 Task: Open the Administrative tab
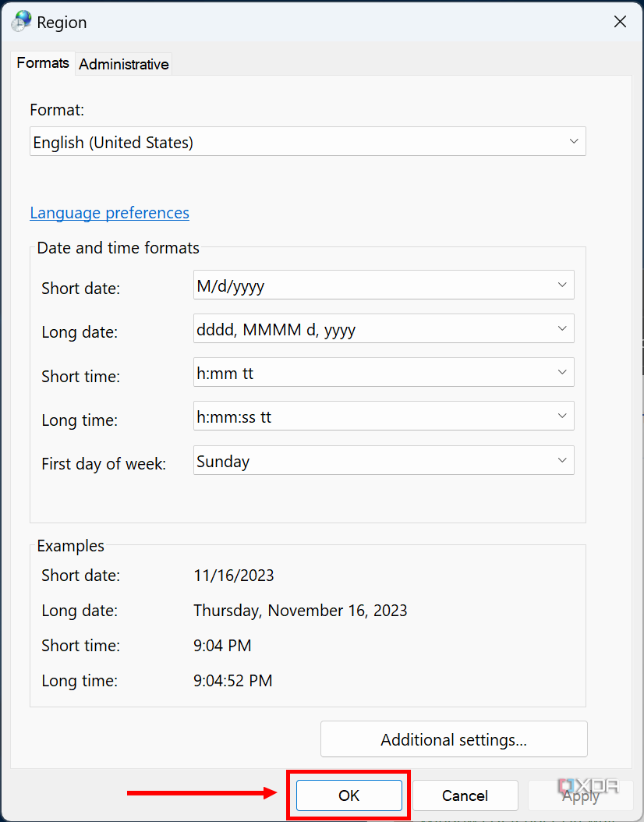[x=124, y=64]
